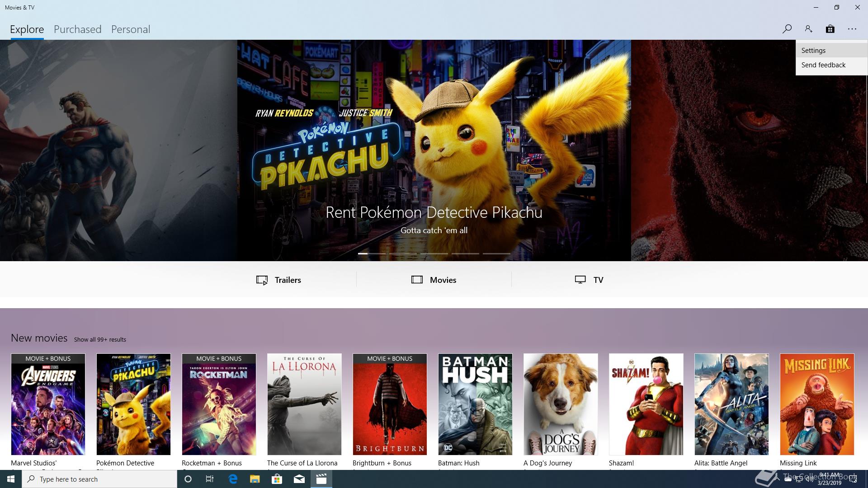Click Show all 99+ results link
Viewport: 868px width, 488px height.
[100, 339]
